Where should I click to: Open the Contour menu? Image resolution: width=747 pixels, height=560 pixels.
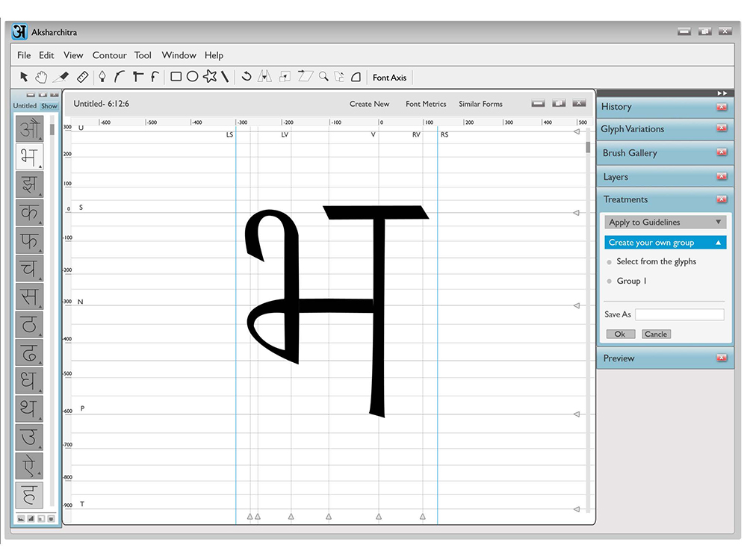[110, 55]
